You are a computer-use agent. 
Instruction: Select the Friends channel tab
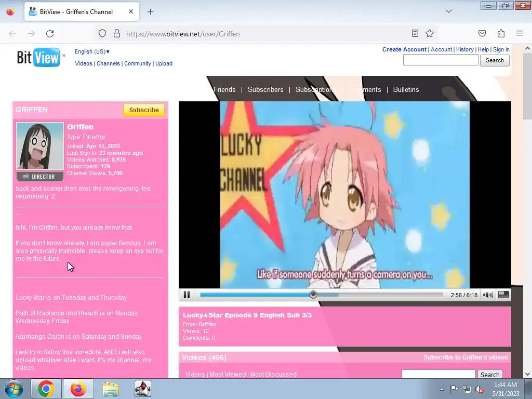(224, 89)
